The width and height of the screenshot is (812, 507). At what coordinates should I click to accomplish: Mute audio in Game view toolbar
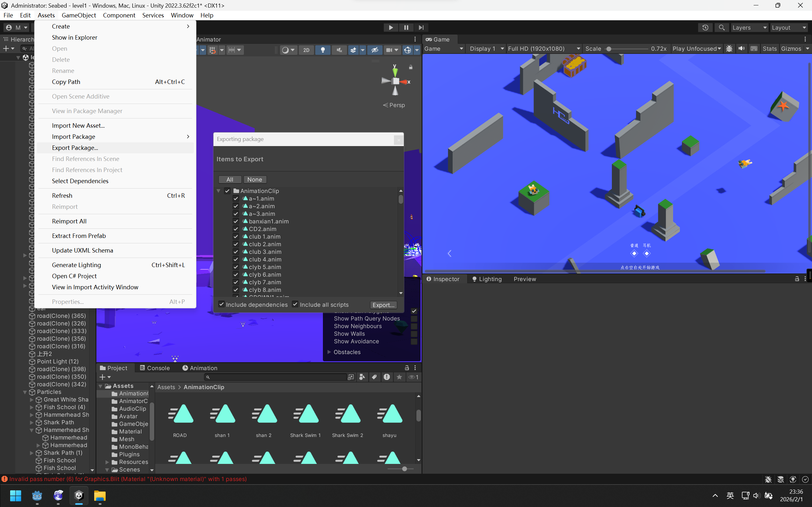click(x=742, y=48)
